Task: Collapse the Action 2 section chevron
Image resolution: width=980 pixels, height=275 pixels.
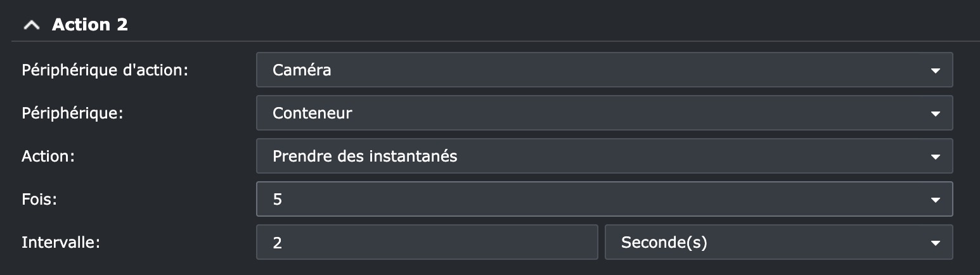Action: [32, 25]
